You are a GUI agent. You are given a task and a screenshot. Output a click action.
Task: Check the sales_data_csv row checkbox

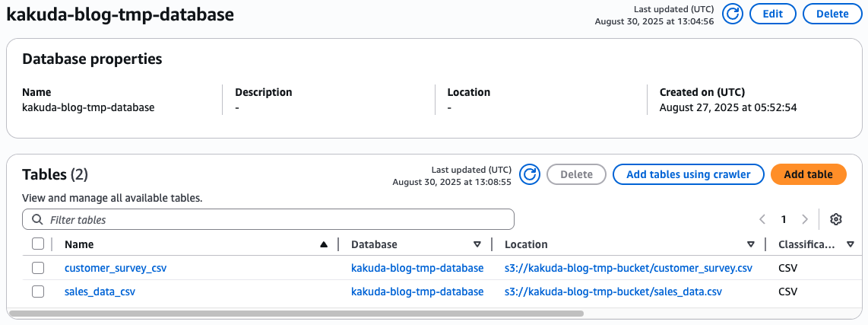coord(38,292)
